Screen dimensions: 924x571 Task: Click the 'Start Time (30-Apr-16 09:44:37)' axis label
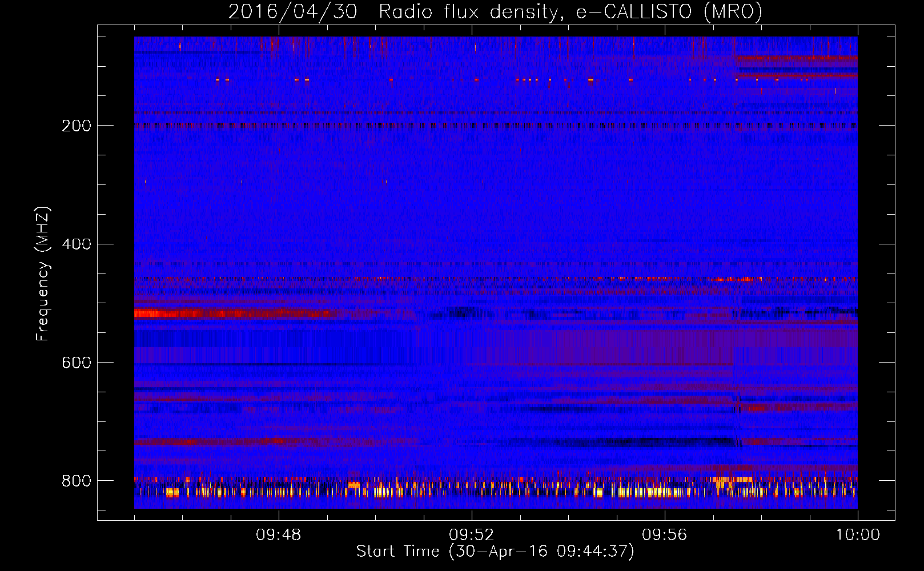[x=495, y=552]
